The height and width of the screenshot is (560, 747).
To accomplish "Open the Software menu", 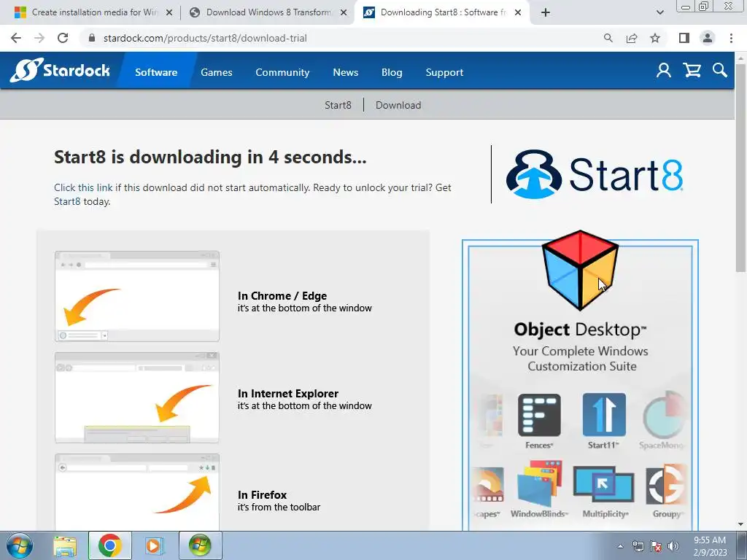I will (156, 72).
